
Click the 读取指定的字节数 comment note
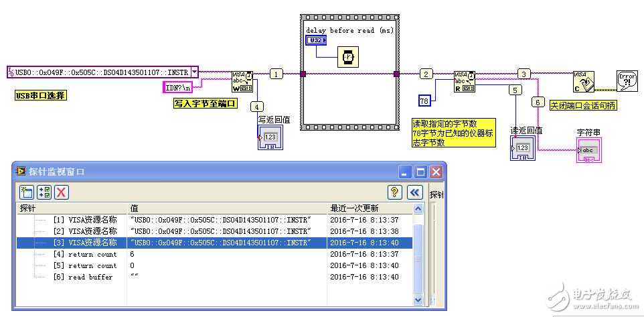[x=453, y=133]
